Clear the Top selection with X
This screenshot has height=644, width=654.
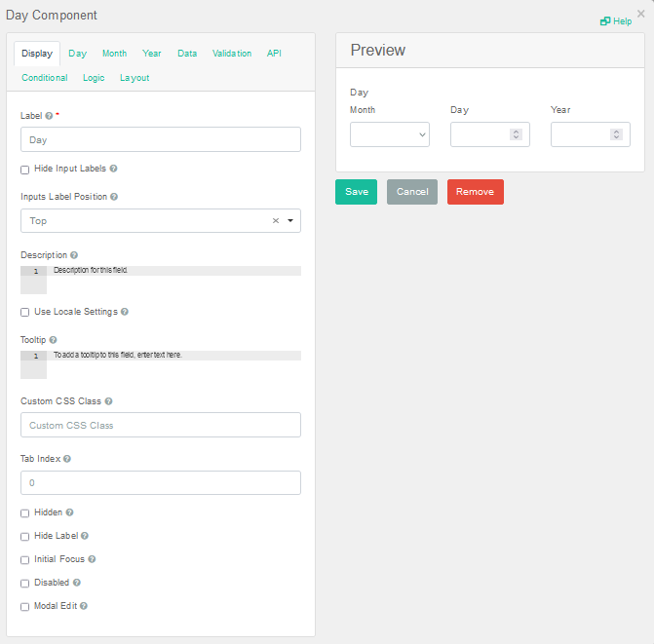coord(275,221)
